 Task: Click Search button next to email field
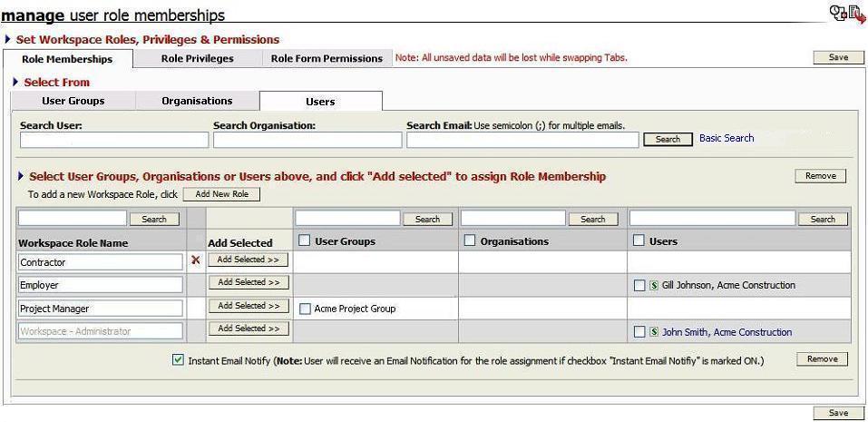point(668,140)
